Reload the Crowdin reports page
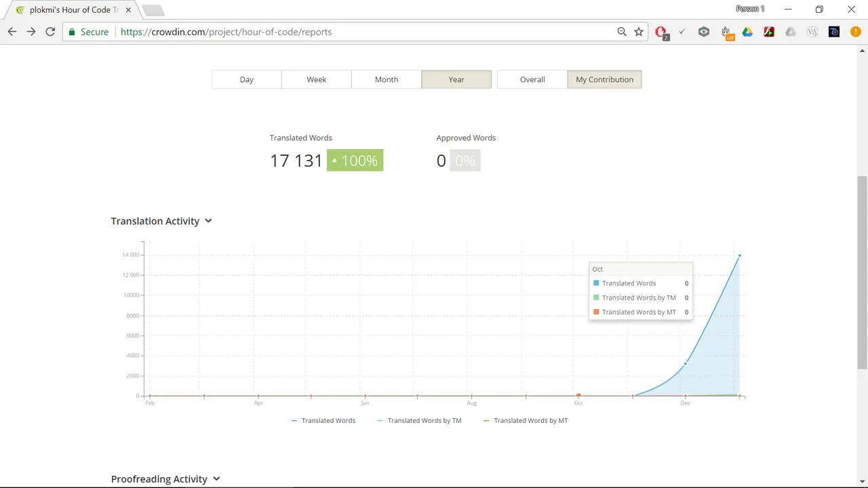This screenshot has height=488, width=868. 50,32
